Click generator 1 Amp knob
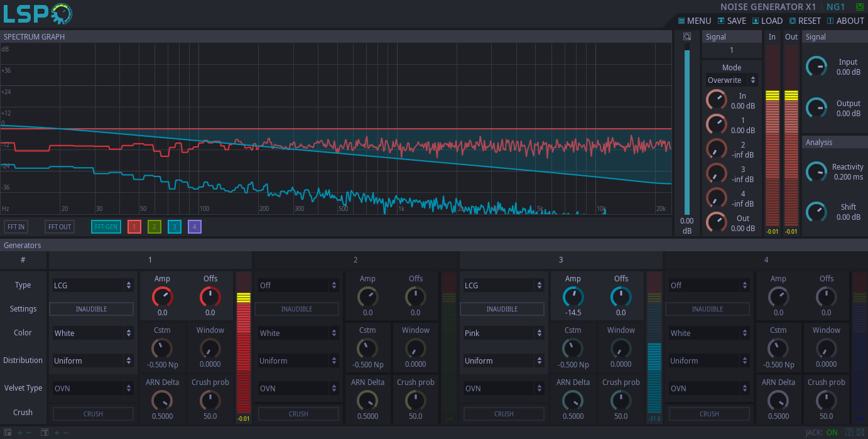868x439 pixels. pyautogui.click(x=162, y=296)
